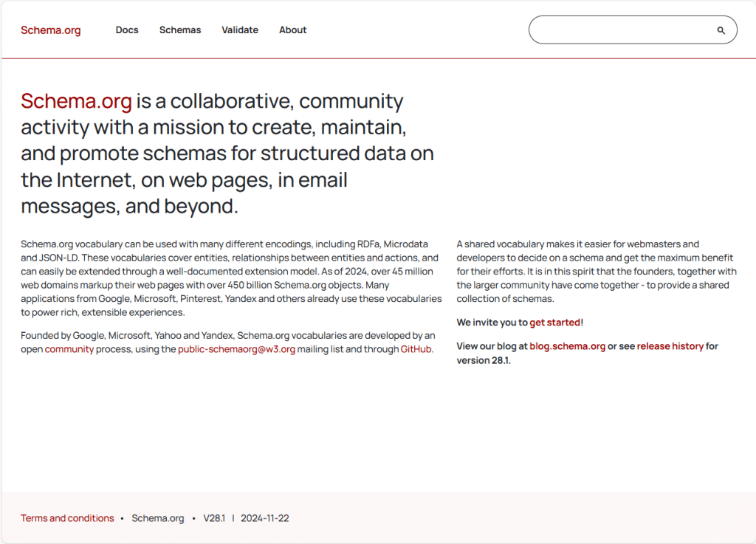Open the Schemas section

179,30
